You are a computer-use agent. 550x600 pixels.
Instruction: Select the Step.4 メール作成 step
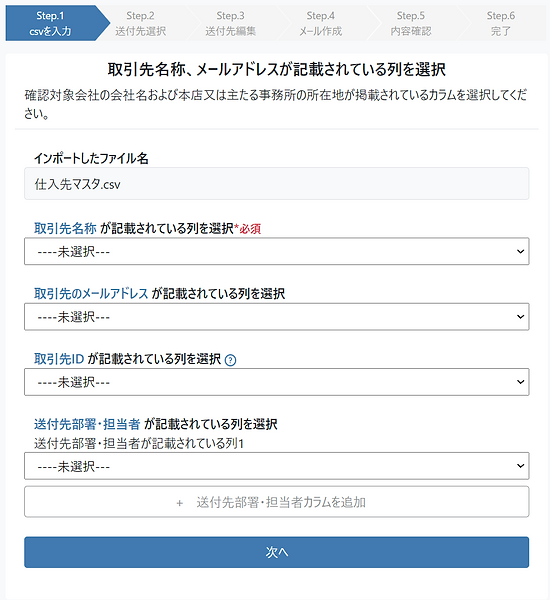(x=320, y=23)
